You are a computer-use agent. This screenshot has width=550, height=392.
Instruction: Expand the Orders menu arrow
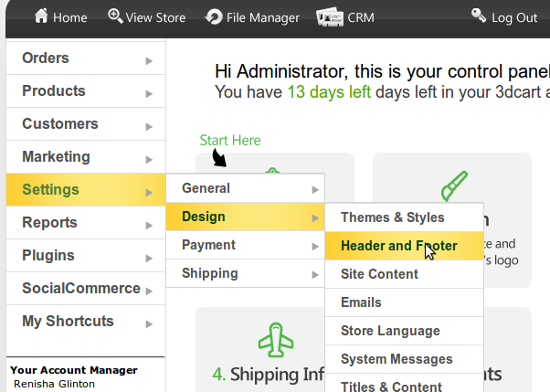click(x=149, y=61)
